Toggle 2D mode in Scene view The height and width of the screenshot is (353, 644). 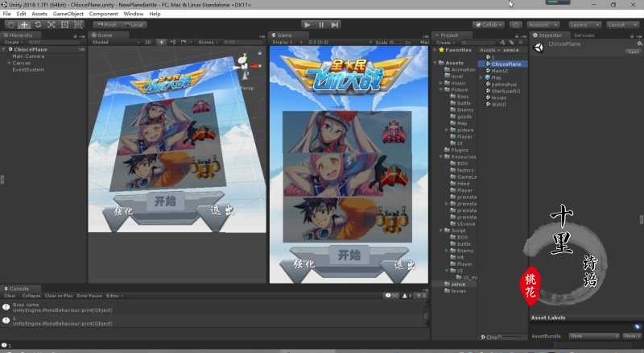pos(148,42)
